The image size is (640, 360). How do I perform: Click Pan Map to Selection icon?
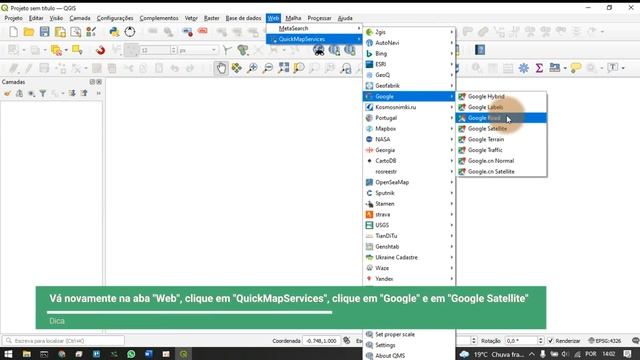(236, 68)
